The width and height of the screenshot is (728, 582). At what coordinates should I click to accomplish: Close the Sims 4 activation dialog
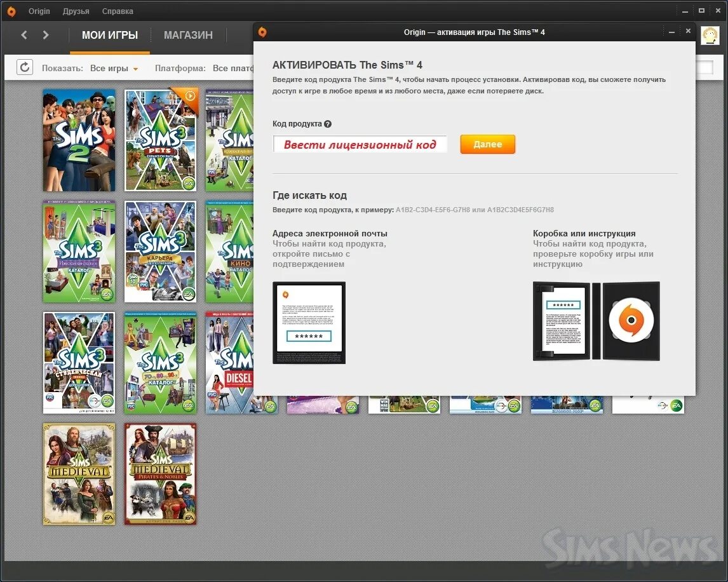tap(688, 31)
